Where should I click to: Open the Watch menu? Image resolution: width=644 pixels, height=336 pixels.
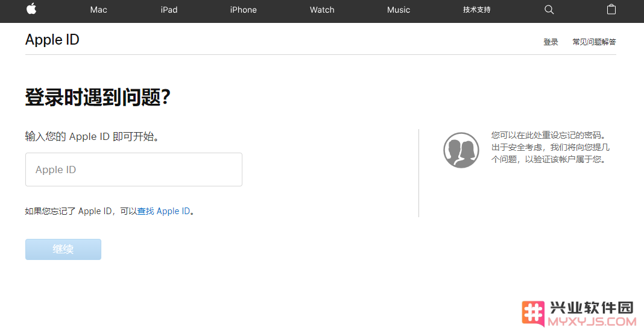click(x=322, y=10)
